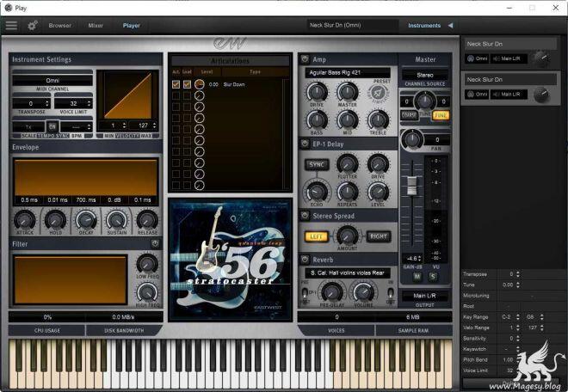Click the Release envelope knob
This screenshot has height=392, width=568.
coord(147,219)
